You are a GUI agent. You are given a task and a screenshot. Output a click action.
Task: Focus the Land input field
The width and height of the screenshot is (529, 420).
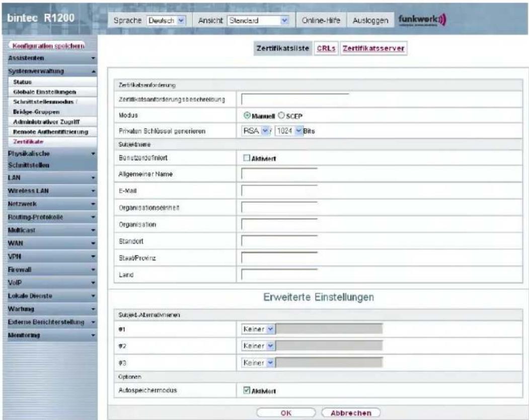point(279,275)
